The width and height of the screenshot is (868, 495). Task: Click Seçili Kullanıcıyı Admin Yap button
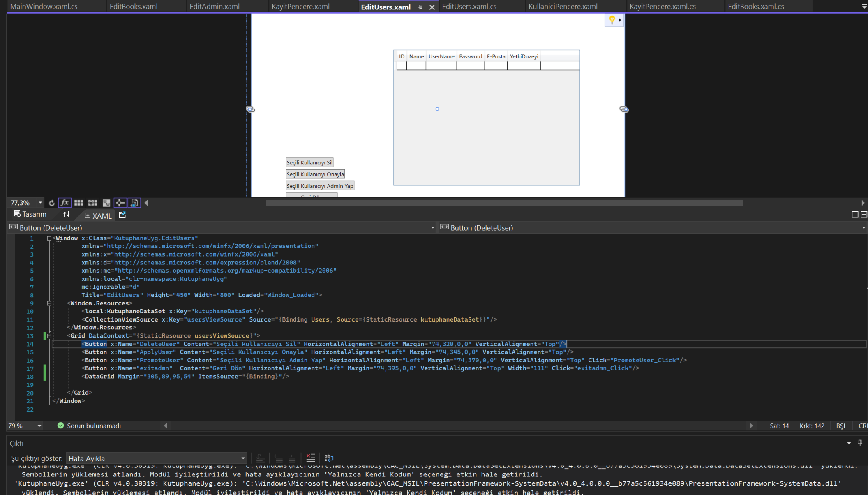320,186
